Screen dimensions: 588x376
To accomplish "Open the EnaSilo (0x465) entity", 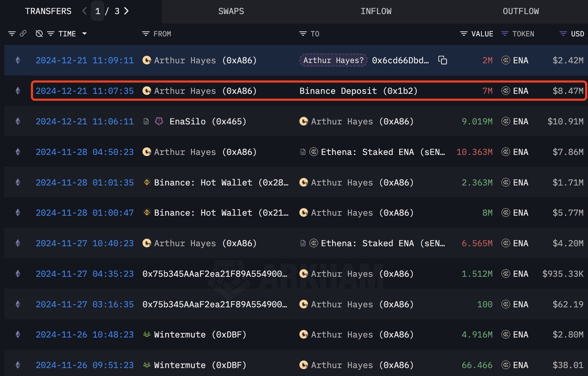I will click(x=208, y=121).
